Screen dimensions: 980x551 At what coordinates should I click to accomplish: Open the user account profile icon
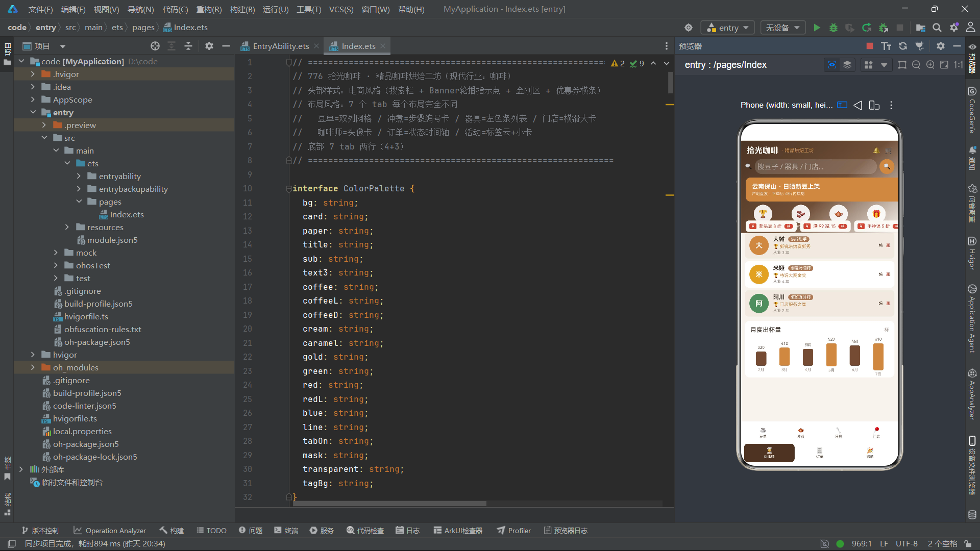970,28
